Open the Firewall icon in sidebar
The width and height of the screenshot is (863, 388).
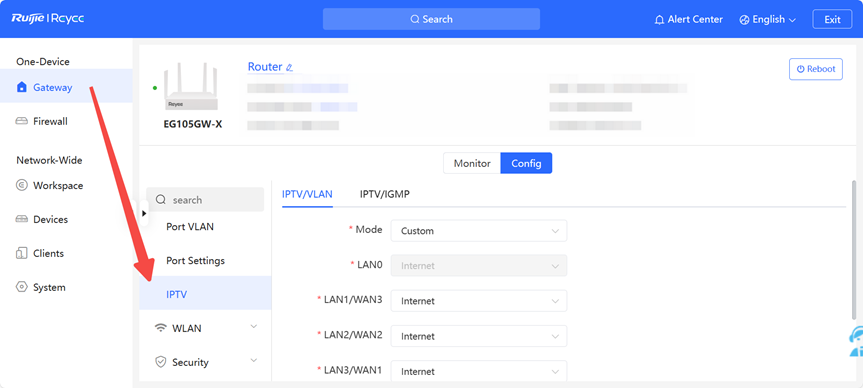pos(21,122)
